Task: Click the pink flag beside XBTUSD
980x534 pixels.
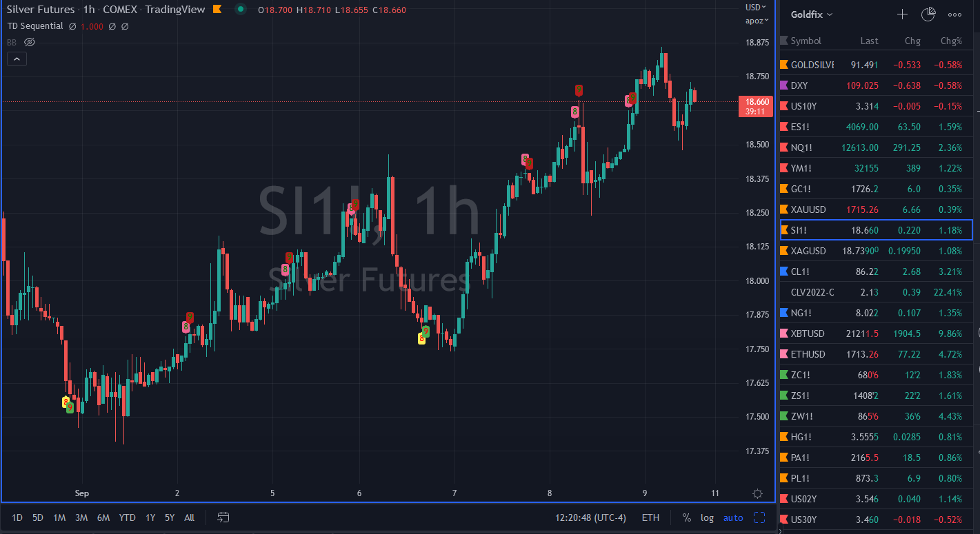Action: tap(783, 333)
